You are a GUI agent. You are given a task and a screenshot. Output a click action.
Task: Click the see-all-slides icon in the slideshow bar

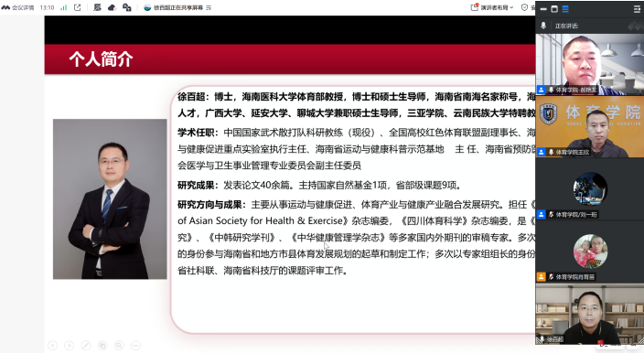[x=102, y=346]
